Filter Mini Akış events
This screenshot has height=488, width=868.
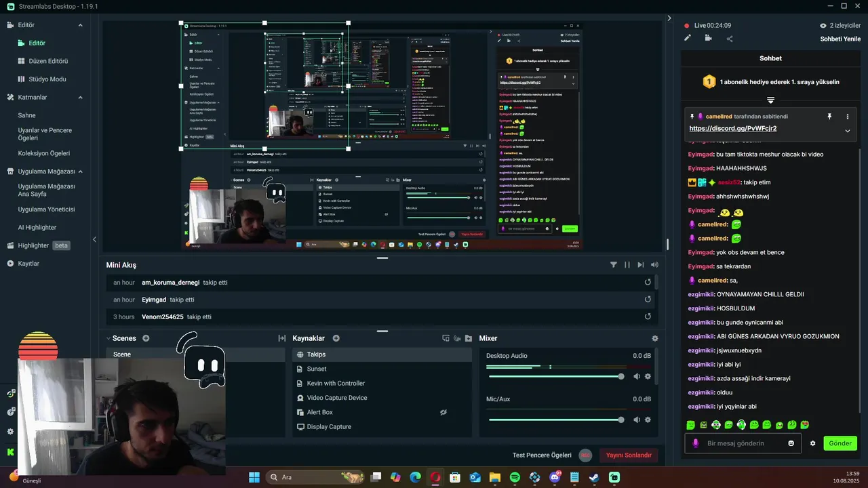tap(614, 265)
